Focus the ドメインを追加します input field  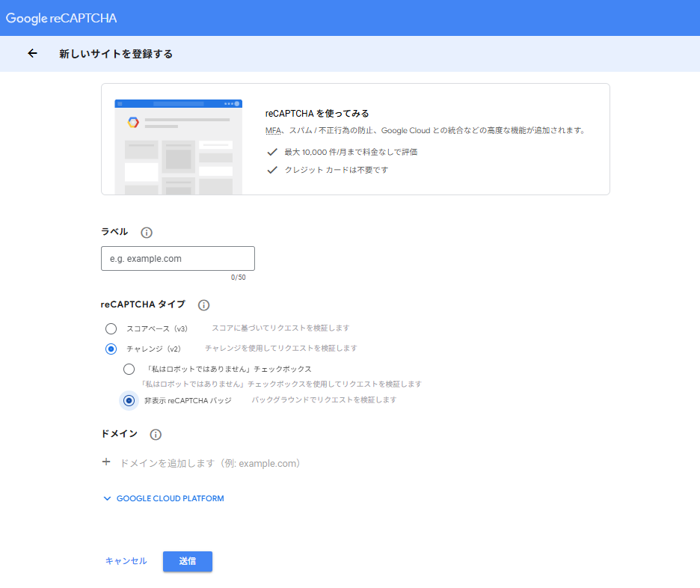[210, 463]
